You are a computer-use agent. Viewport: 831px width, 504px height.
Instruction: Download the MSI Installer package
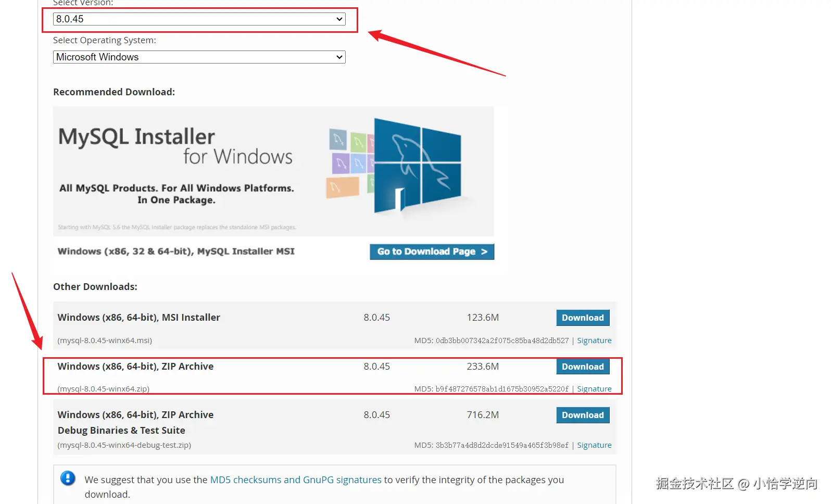point(583,318)
